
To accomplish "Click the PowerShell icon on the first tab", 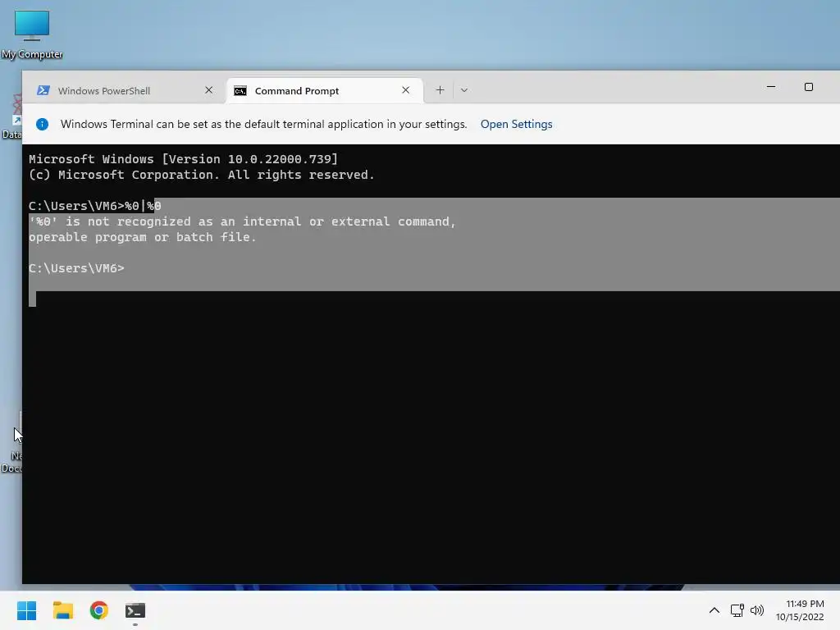I will [x=43, y=90].
